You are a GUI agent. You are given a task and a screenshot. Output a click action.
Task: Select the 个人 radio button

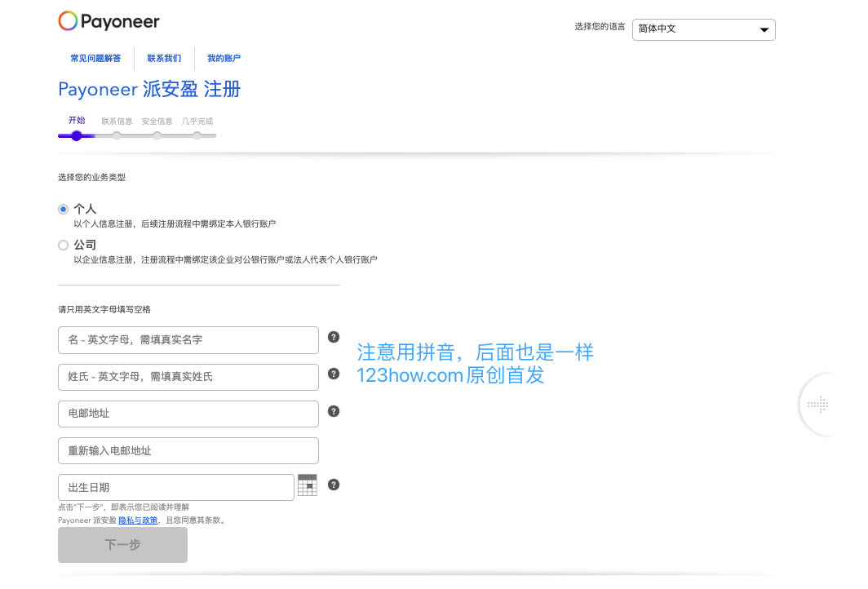[64, 210]
